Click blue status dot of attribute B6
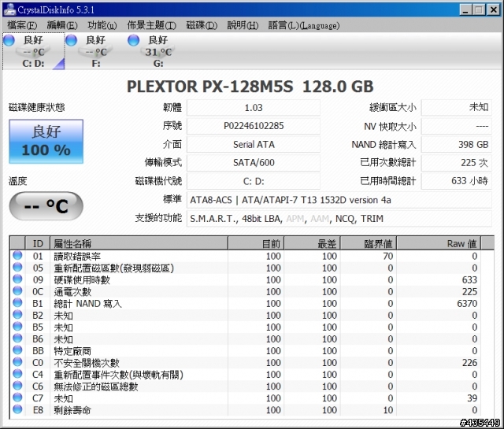Viewport: 504px width, 429px height. (x=17, y=338)
